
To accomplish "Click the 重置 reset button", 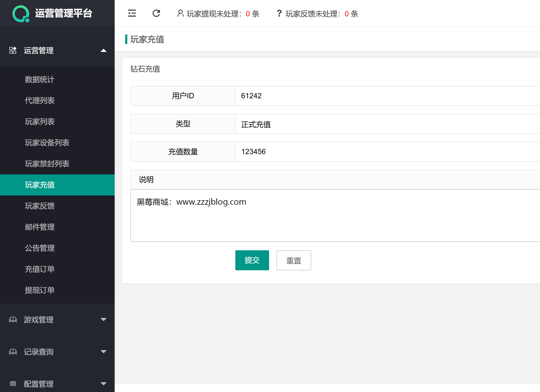I will click(x=294, y=260).
